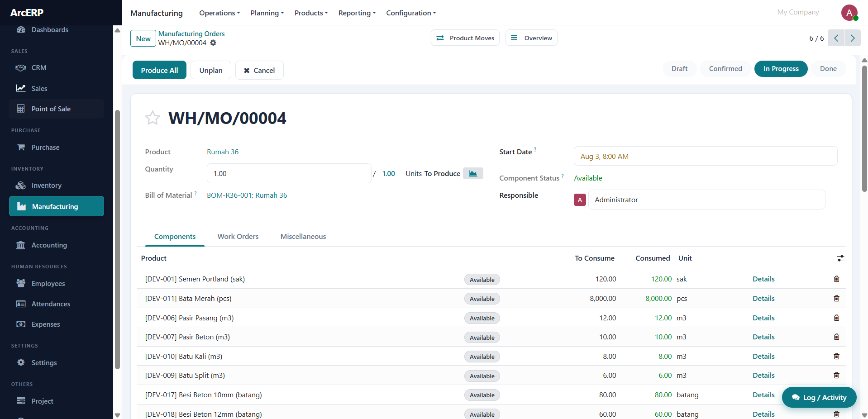Image resolution: width=868 pixels, height=419 pixels.
Task: Open Details for Besi Beton 10mm row
Action: tap(763, 395)
